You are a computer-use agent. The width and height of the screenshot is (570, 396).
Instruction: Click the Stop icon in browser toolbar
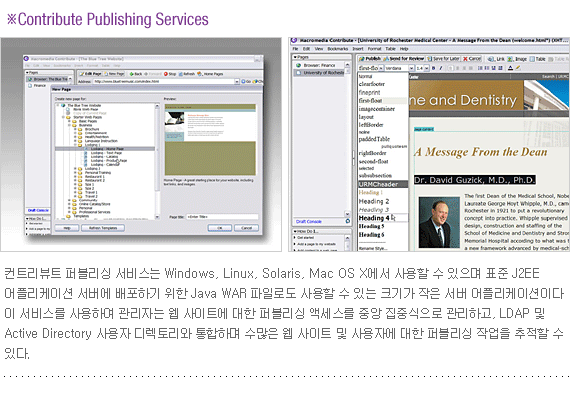click(166, 74)
